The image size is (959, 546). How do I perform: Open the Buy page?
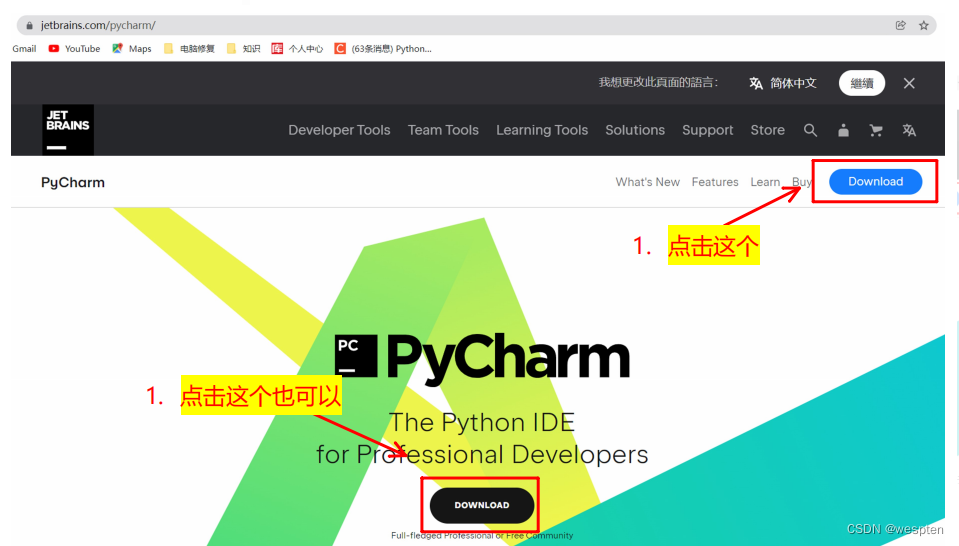802,182
